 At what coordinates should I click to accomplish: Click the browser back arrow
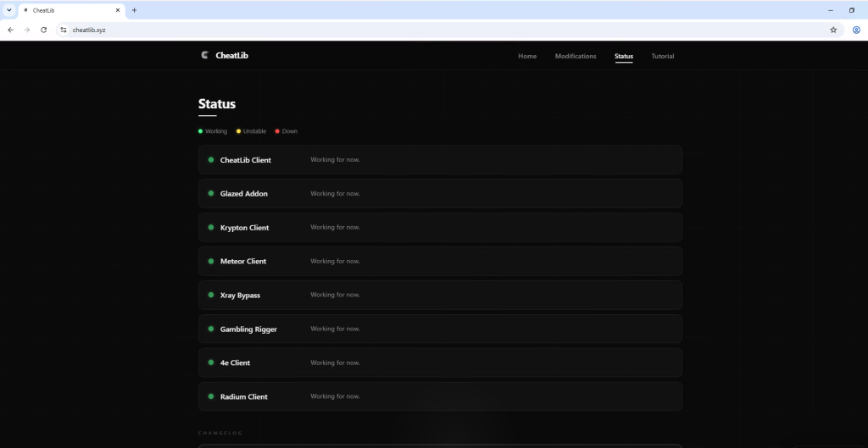[x=10, y=30]
